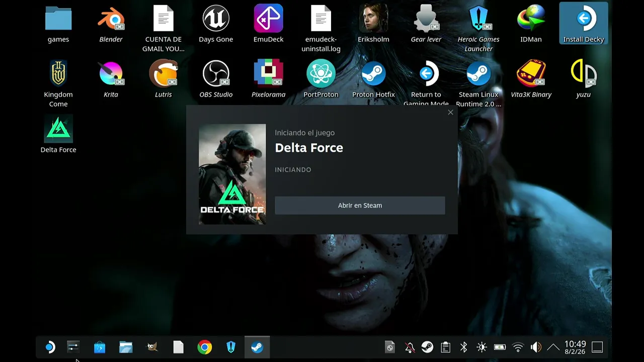644x362 pixels.
Task: Open Pixelorama desktop shortcut
Action: (x=268, y=79)
